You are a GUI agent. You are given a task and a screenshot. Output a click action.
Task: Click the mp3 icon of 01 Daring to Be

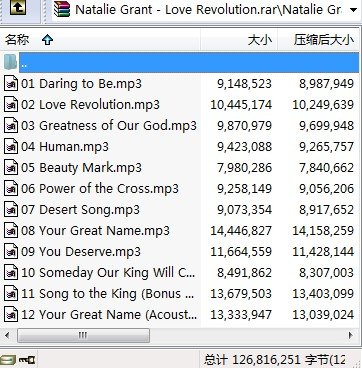pyautogui.click(x=11, y=83)
